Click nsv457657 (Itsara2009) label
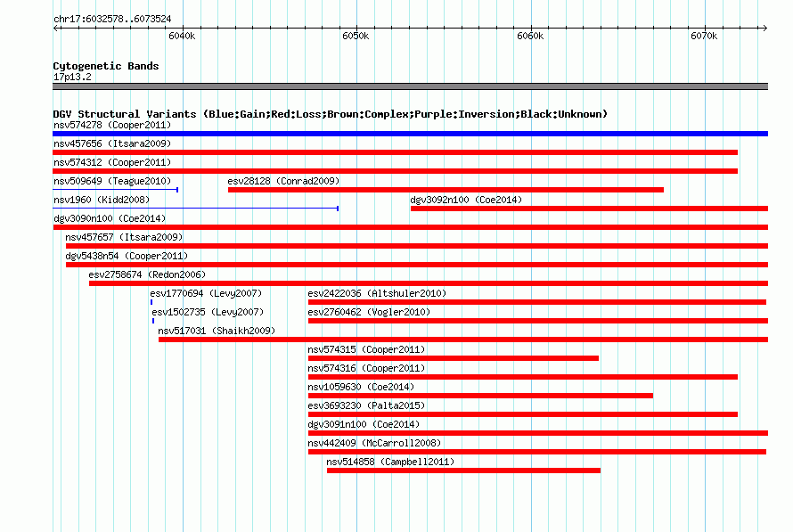 click(x=124, y=237)
